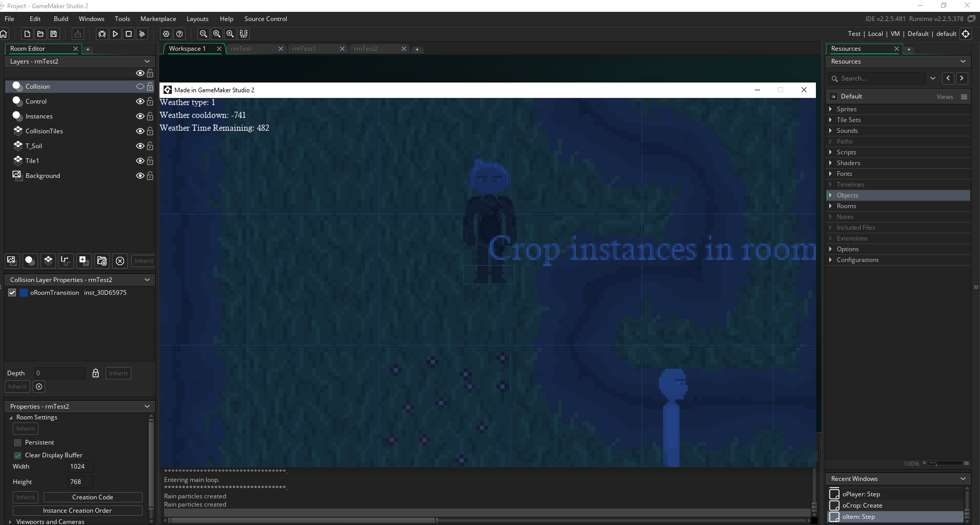Collapse the Collision Layer Properties panel
980x525 pixels.
(x=147, y=280)
